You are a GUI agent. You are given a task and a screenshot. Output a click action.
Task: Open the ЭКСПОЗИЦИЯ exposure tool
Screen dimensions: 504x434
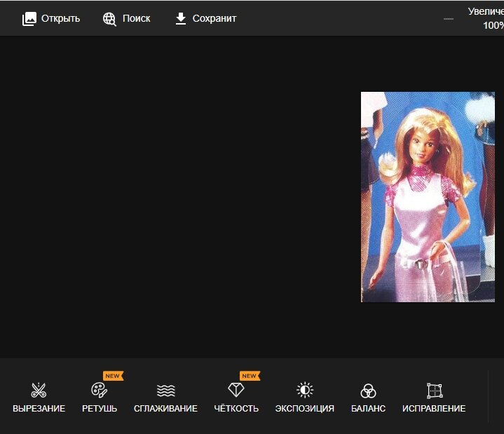click(305, 398)
